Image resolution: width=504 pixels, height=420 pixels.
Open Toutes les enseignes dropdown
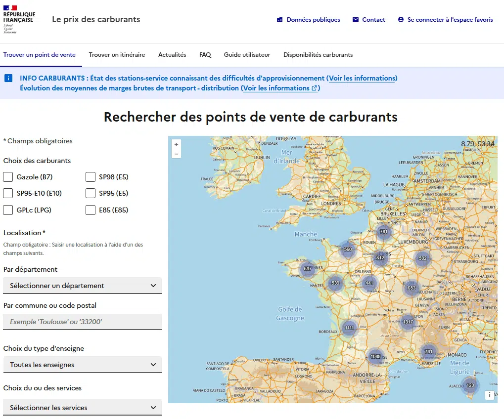[82, 365]
